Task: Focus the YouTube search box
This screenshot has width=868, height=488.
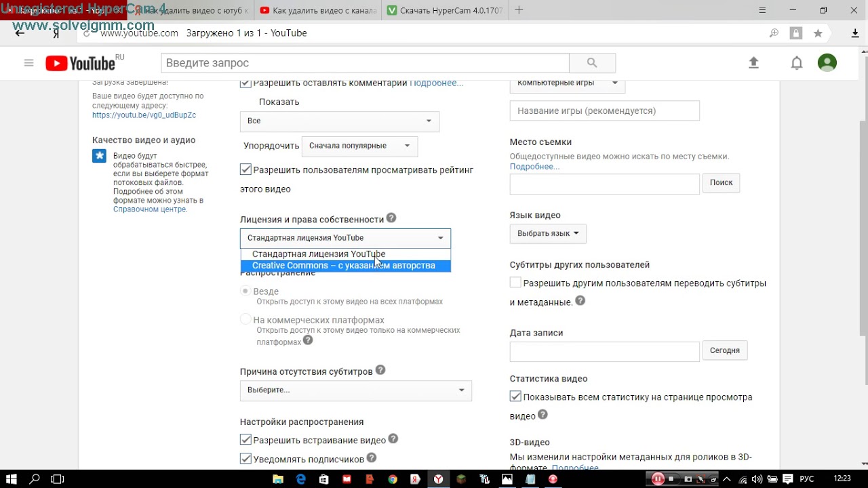Action: (365, 63)
